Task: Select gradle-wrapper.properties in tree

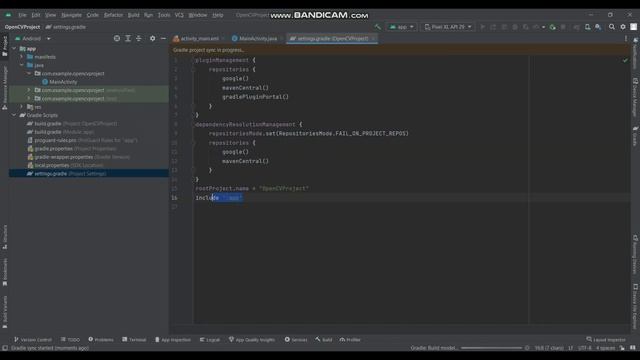Action: [x=78, y=157]
